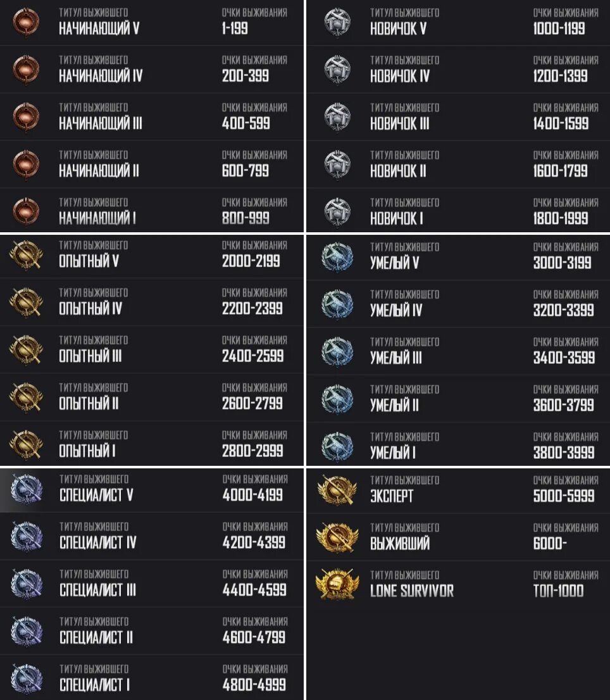Click the 6000- points value for Выживший

click(550, 543)
